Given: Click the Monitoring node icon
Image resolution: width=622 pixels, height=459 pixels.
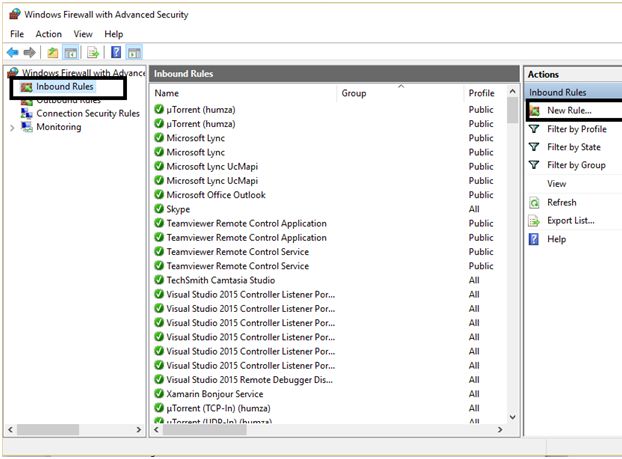Looking at the screenshot, I should tap(27, 127).
